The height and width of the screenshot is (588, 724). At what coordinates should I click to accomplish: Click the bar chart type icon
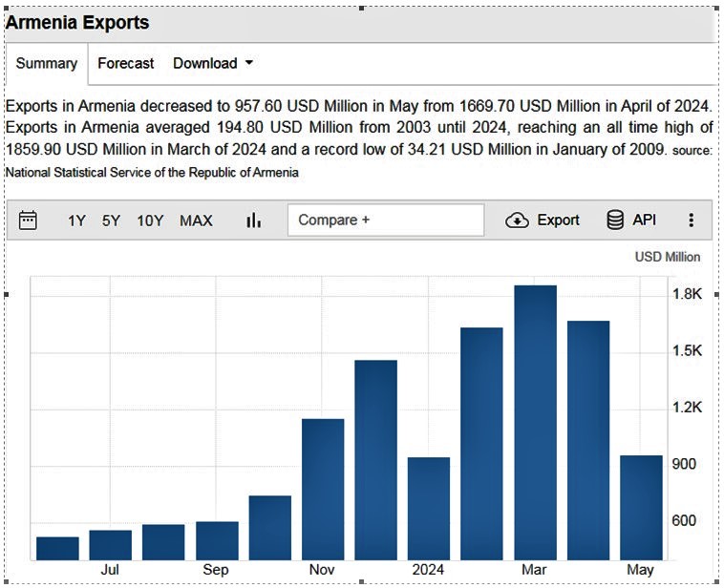253,220
